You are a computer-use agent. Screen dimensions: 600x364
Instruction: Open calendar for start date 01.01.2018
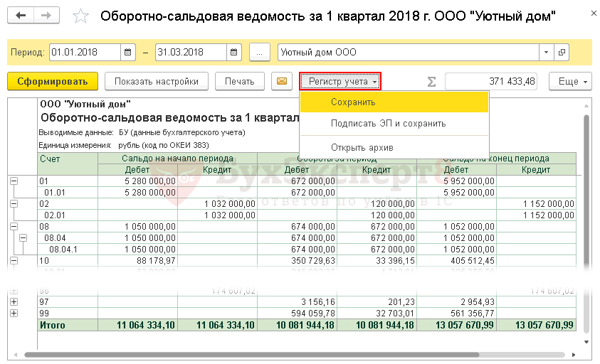128,52
